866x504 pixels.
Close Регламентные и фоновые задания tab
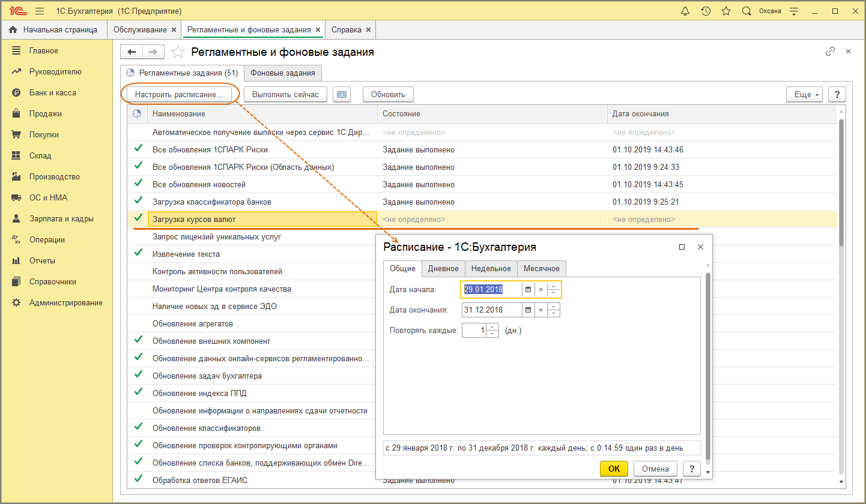318,29
